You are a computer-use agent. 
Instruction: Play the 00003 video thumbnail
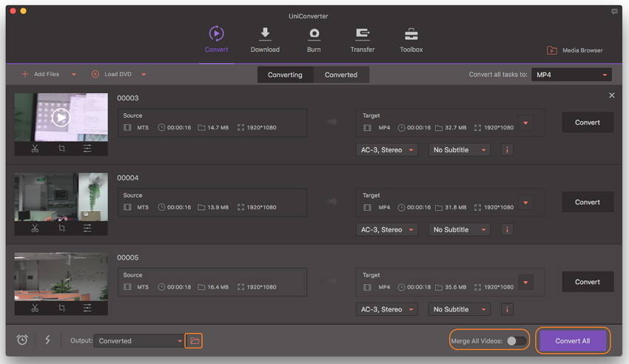pyautogui.click(x=61, y=118)
